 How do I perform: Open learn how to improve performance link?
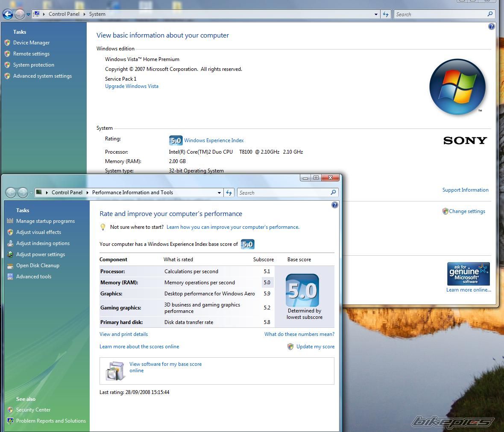point(233,227)
